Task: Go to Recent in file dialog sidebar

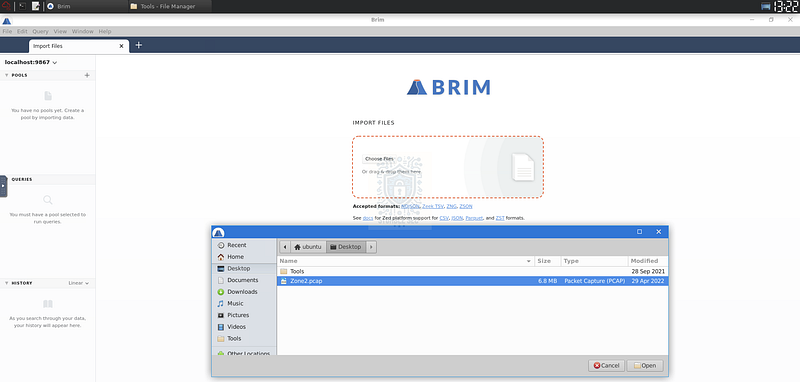Action: pos(243,245)
